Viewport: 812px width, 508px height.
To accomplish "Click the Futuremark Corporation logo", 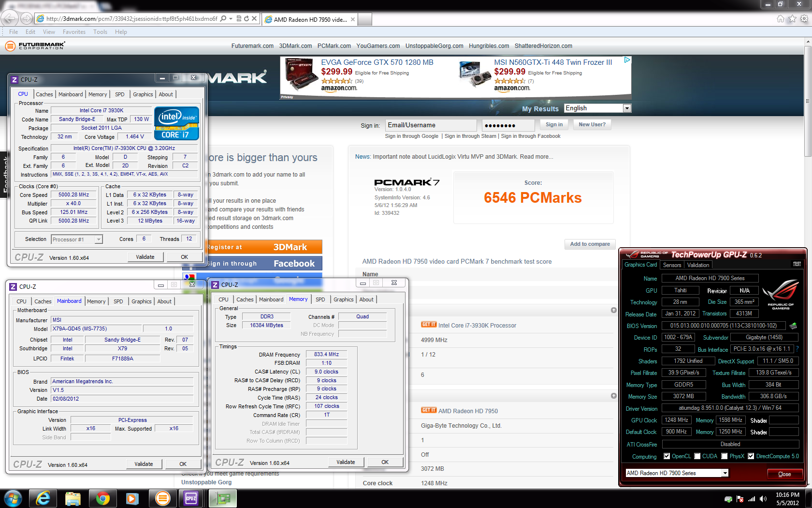I will click(x=35, y=46).
